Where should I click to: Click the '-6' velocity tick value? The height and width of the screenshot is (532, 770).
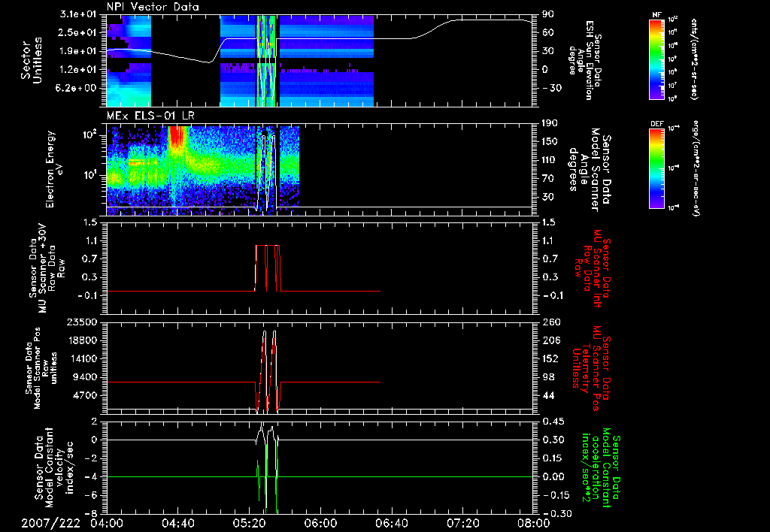click(x=92, y=495)
